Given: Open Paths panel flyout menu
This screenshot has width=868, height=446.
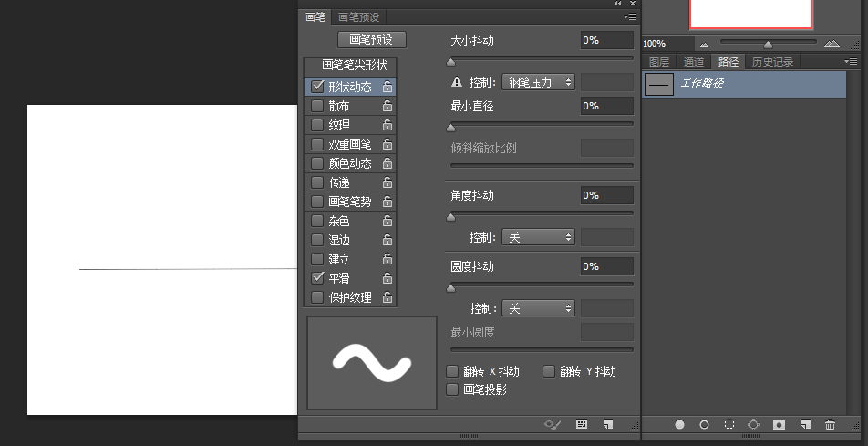Looking at the screenshot, I should pyautogui.click(x=851, y=61).
